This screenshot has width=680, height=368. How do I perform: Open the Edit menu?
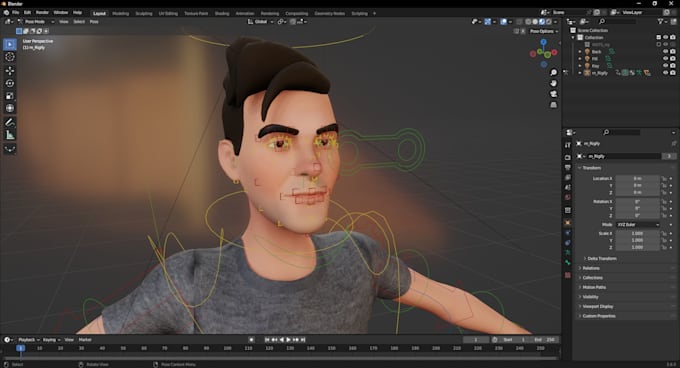click(27, 13)
